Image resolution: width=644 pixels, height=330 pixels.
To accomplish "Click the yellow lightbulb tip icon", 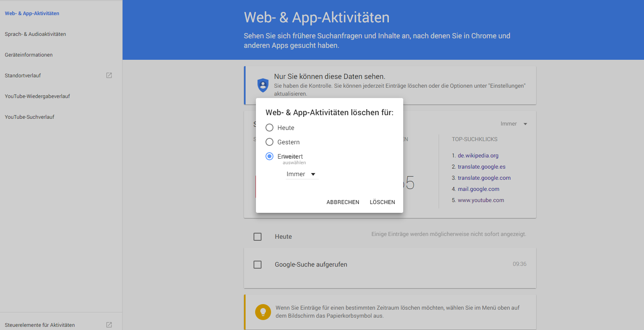I will coord(263,312).
